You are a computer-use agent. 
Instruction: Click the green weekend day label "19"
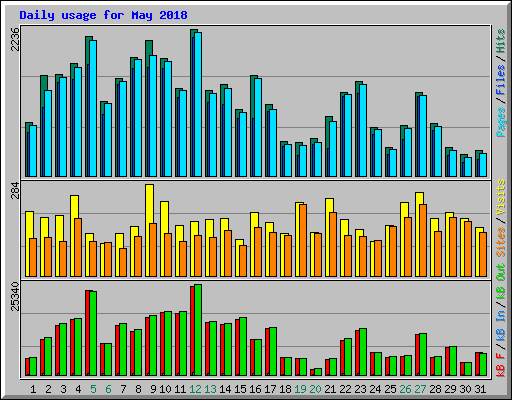point(300,389)
